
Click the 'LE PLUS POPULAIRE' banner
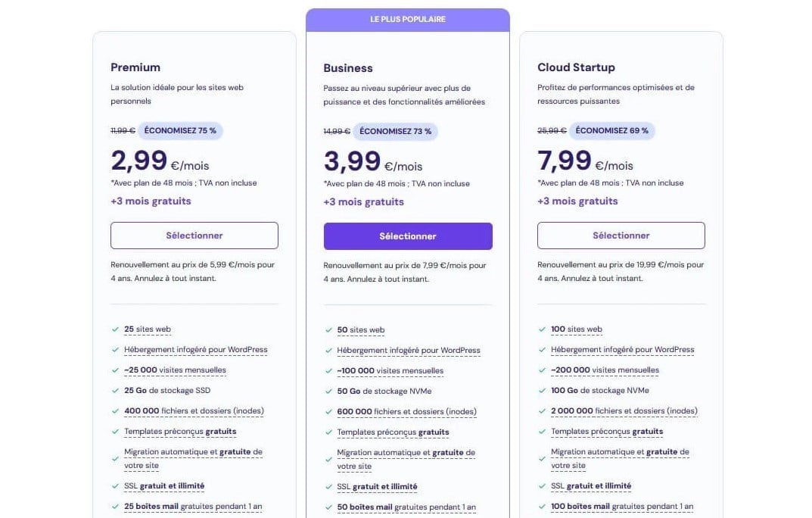(x=408, y=20)
